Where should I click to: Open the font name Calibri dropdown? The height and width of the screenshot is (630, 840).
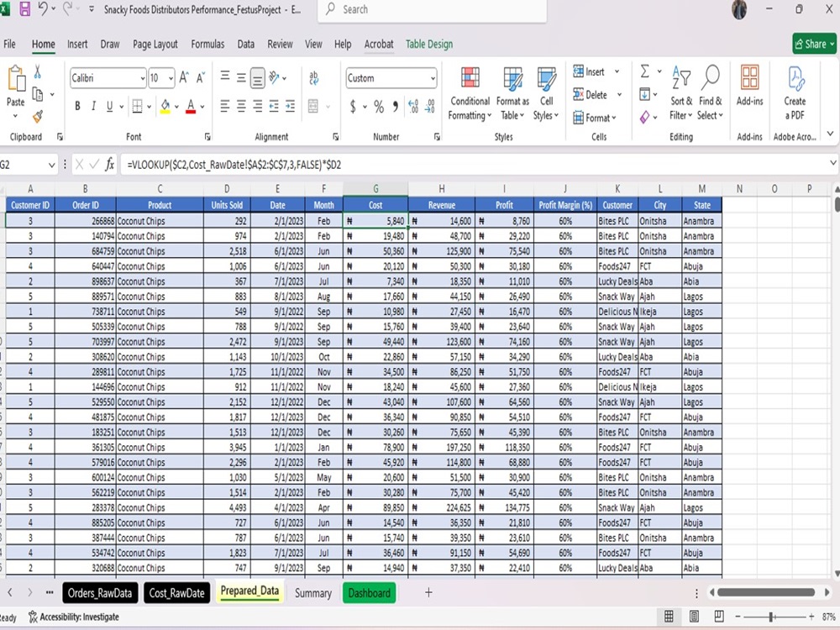coord(143,78)
